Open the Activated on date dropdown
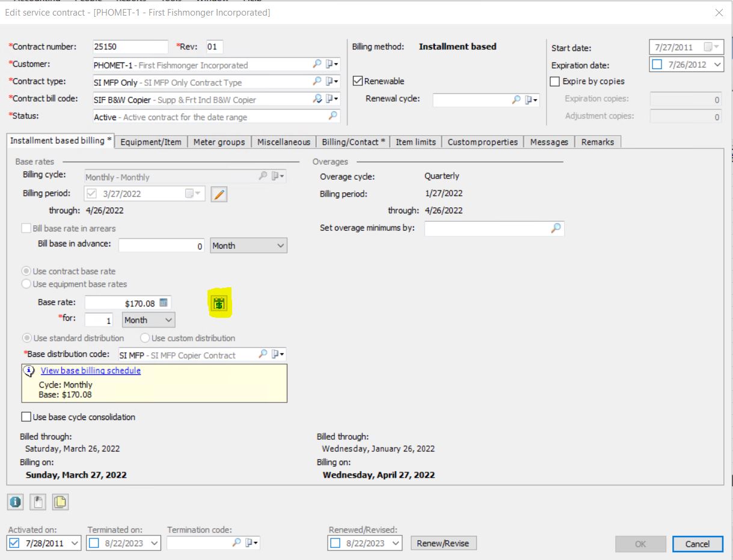 [75, 543]
